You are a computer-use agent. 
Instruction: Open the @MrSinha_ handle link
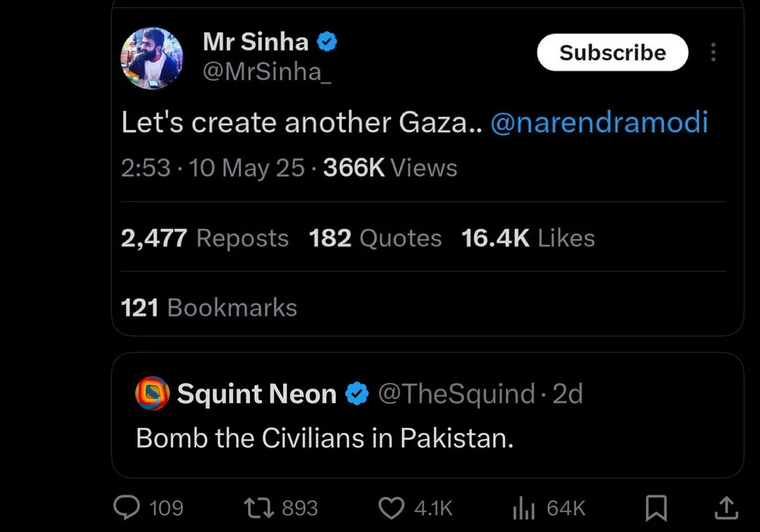(x=266, y=72)
